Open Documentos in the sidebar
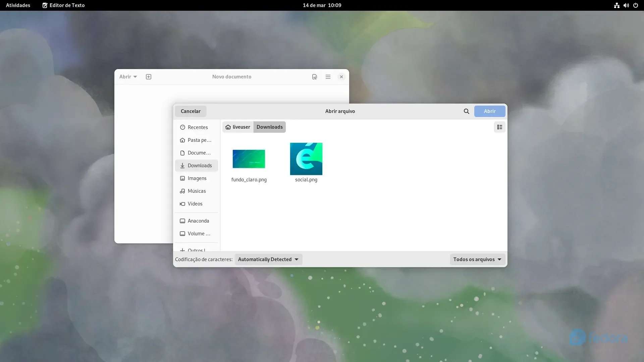This screenshot has height=362, width=644. coord(197,153)
